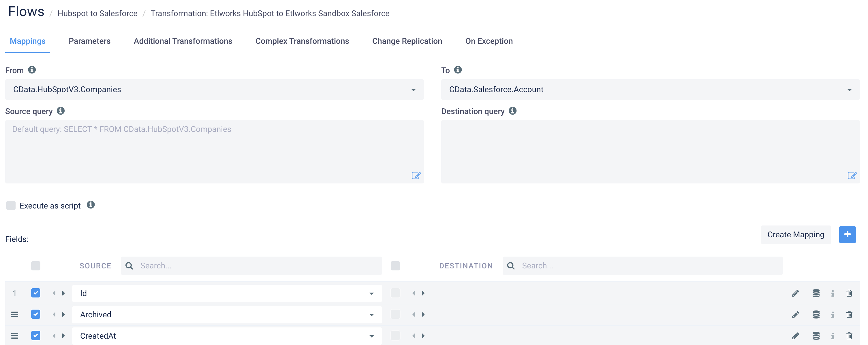Image resolution: width=868 pixels, height=345 pixels.
Task: Click right arrow beside Id source field
Action: 63,293
